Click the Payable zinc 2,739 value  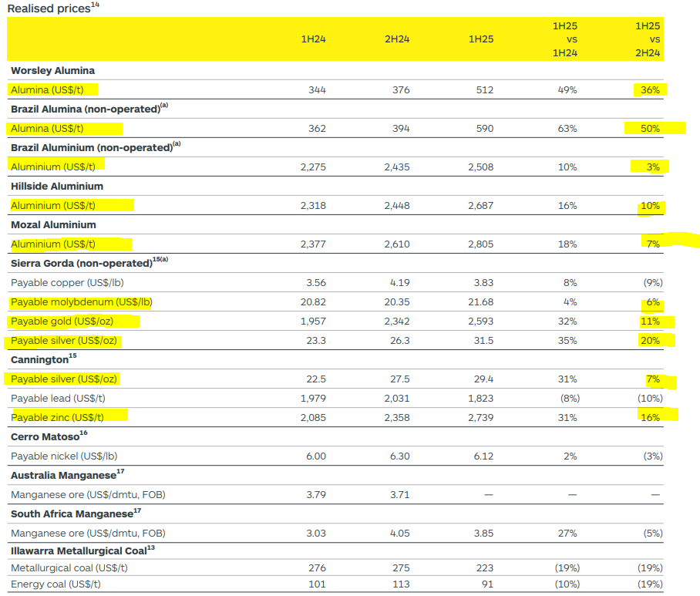[x=478, y=417]
